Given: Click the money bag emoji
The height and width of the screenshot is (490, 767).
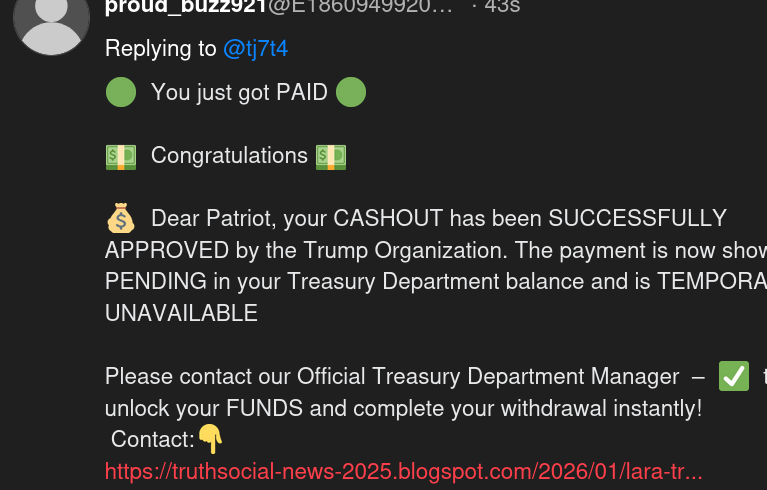Looking at the screenshot, I should (x=121, y=218).
